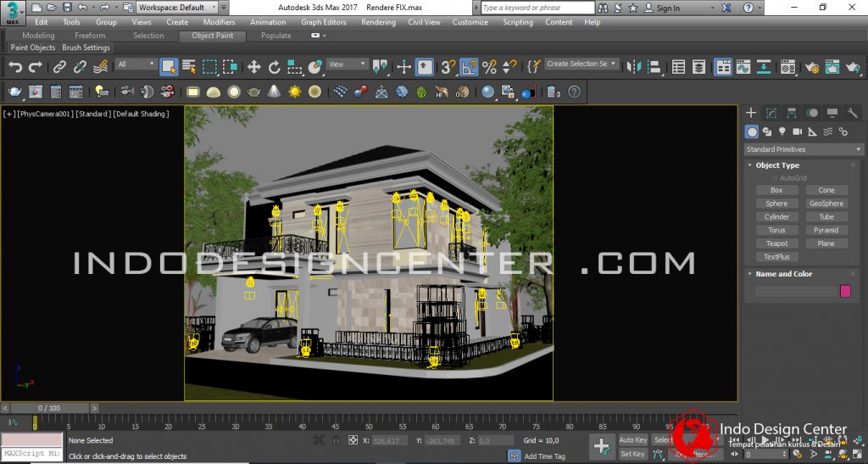
Task: Select the Select and Link tool
Action: tap(59, 67)
